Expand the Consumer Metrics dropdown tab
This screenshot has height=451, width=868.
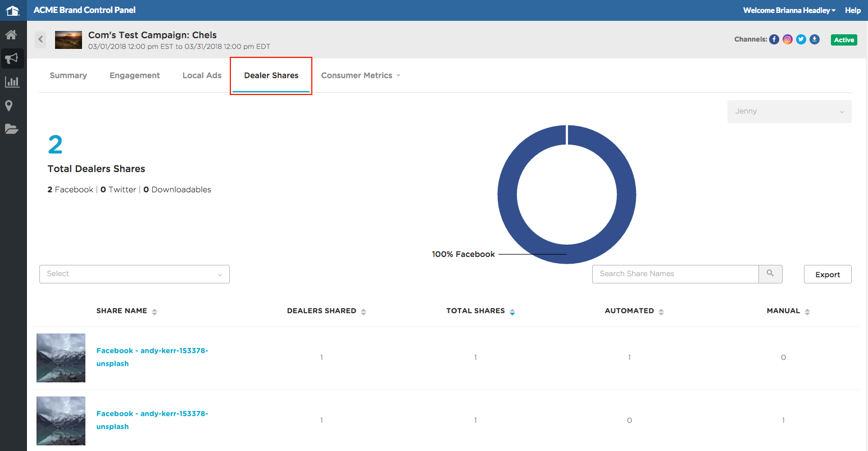tap(361, 75)
